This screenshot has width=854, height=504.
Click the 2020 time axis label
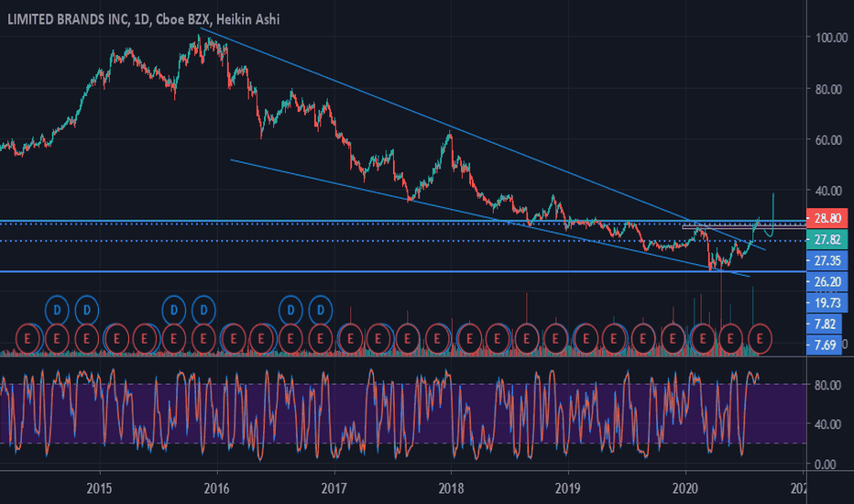(x=685, y=488)
